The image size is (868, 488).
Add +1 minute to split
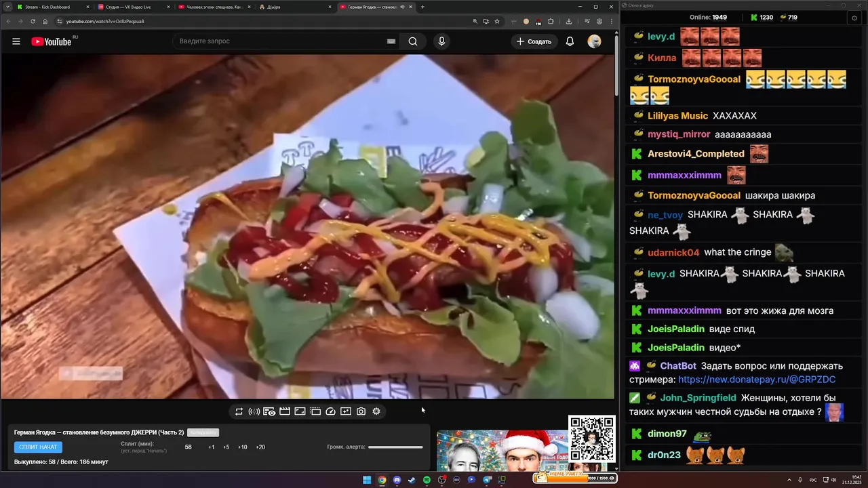[x=212, y=447]
